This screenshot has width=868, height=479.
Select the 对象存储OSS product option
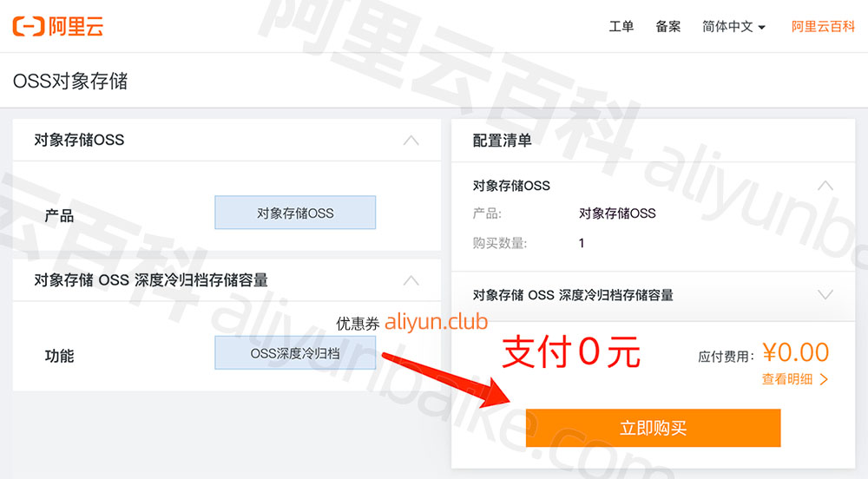pyautogui.click(x=295, y=213)
